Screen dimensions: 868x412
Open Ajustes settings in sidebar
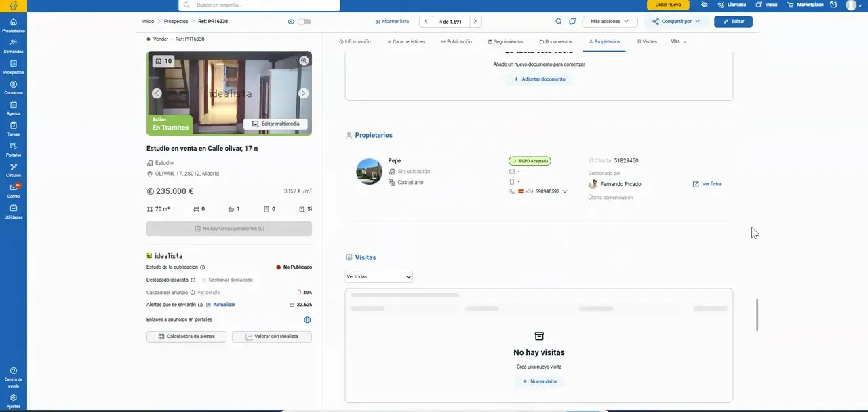tap(14, 400)
